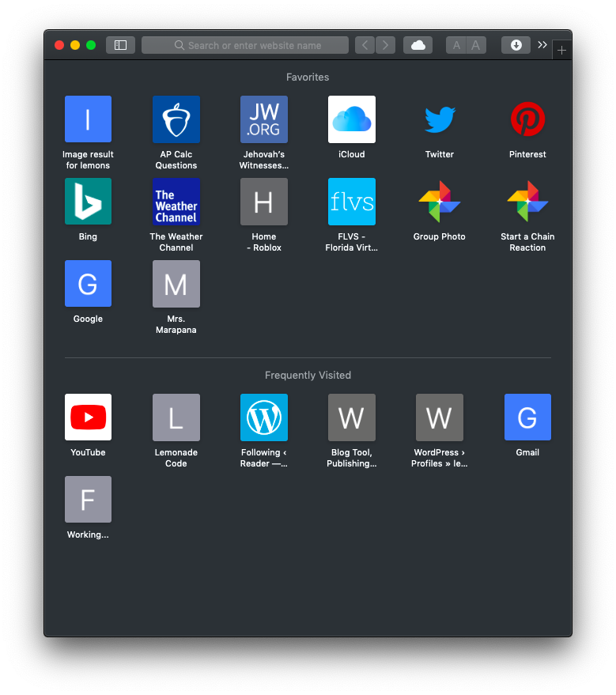Decrease text size with small A button

coord(456,45)
